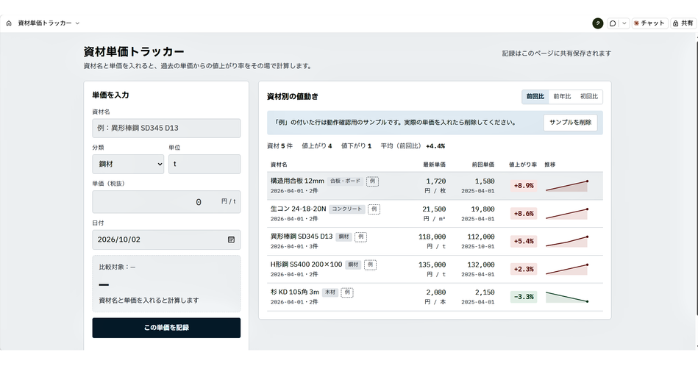The height and width of the screenshot is (365, 698).
Task: Click the latest price 118,000
Action: [432, 237]
